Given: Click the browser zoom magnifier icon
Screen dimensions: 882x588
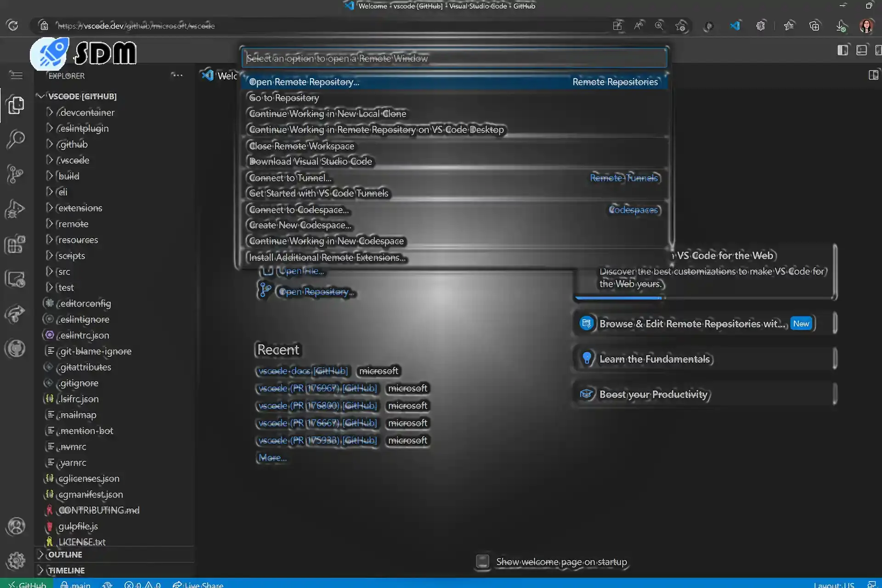Looking at the screenshot, I should [659, 26].
